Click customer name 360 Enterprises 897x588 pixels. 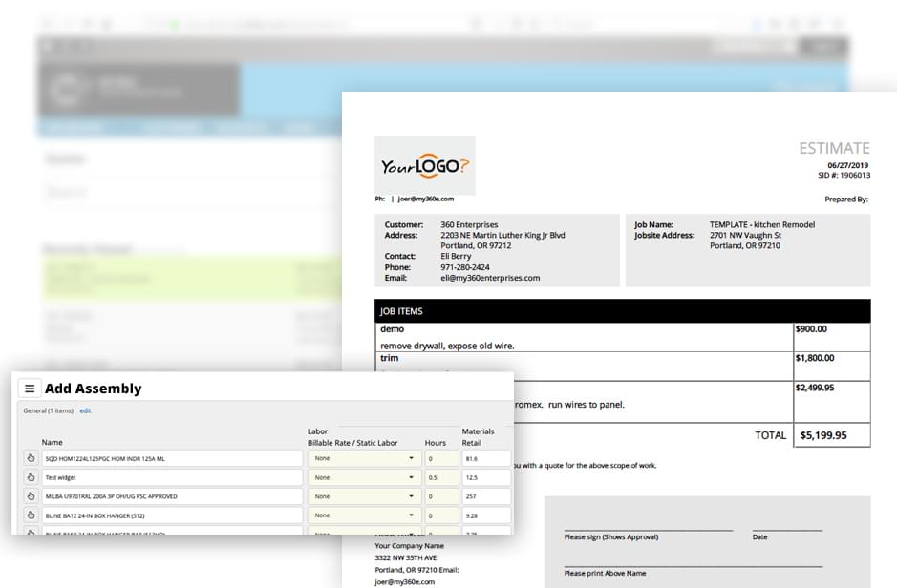click(469, 224)
